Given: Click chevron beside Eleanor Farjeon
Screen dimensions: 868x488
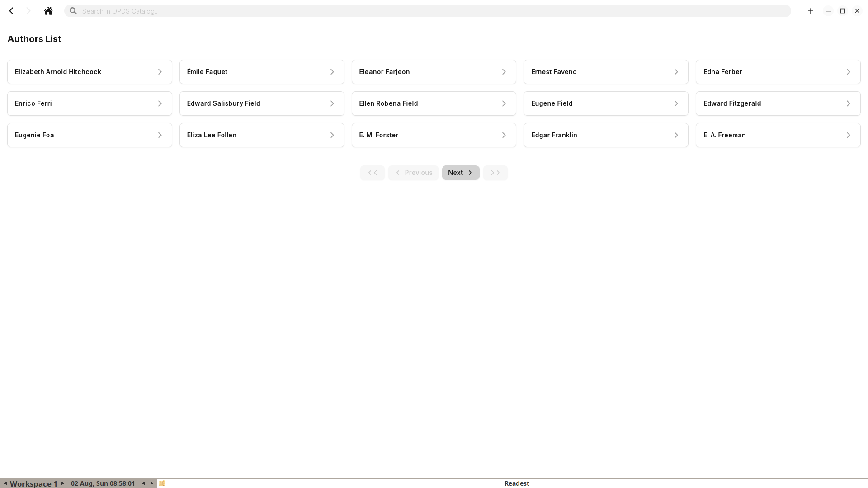Looking at the screenshot, I should (504, 72).
